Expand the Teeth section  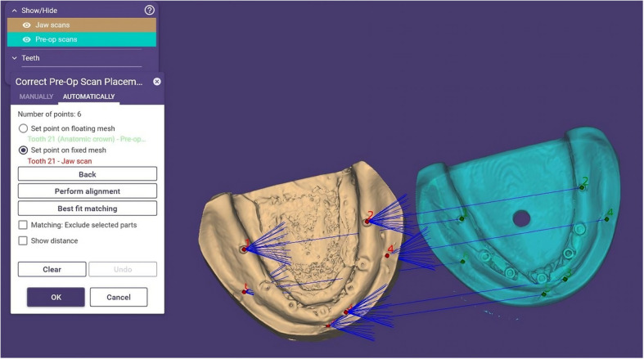[x=15, y=58]
